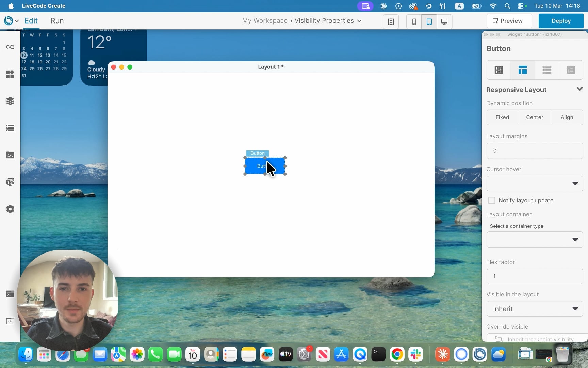Open the Visibility Properties project menu
This screenshot has height=368, width=588.
click(328, 21)
